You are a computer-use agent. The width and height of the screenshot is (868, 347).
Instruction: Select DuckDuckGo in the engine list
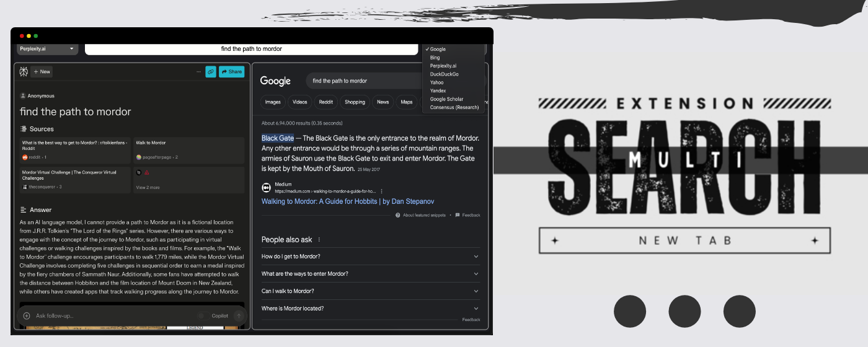(453, 74)
